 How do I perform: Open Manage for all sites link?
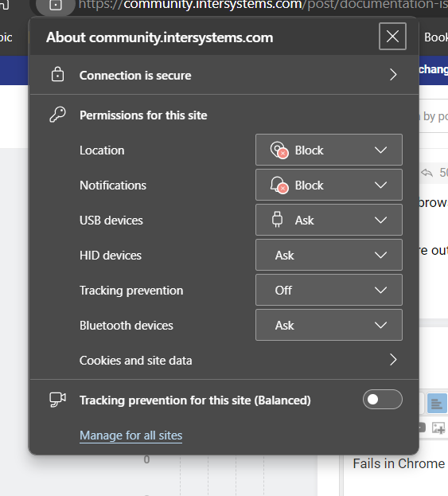coord(131,435)
